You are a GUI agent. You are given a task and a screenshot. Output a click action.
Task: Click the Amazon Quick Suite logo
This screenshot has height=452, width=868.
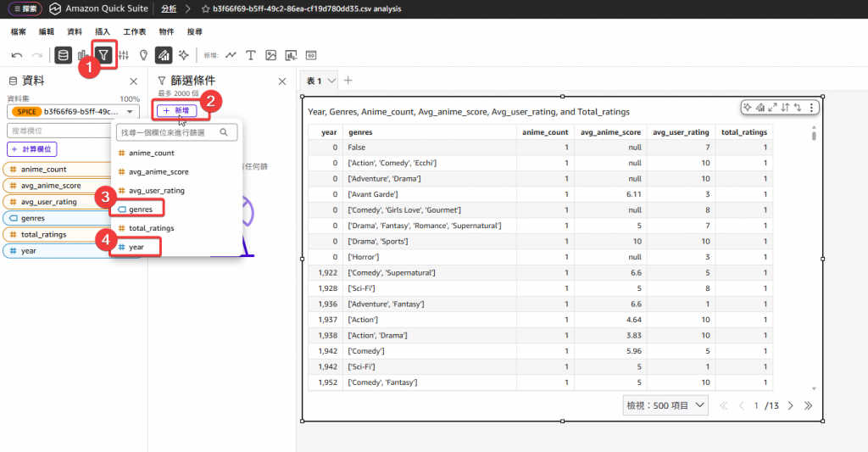click(x=55, y=8)
